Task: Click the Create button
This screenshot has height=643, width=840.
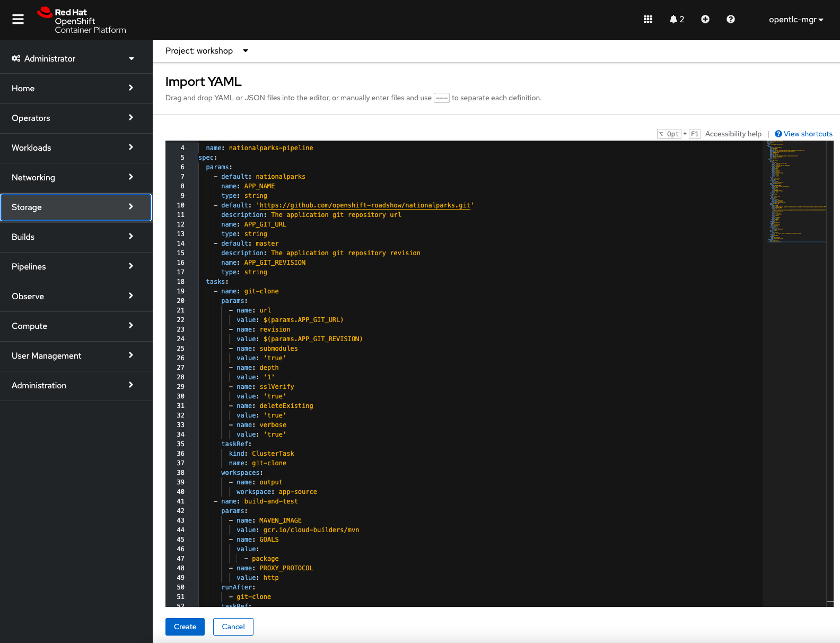Action: (185, 627)
